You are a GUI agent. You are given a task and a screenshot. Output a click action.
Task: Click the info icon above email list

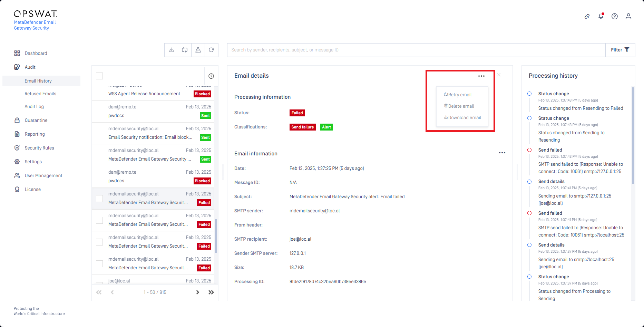[211, 76]
